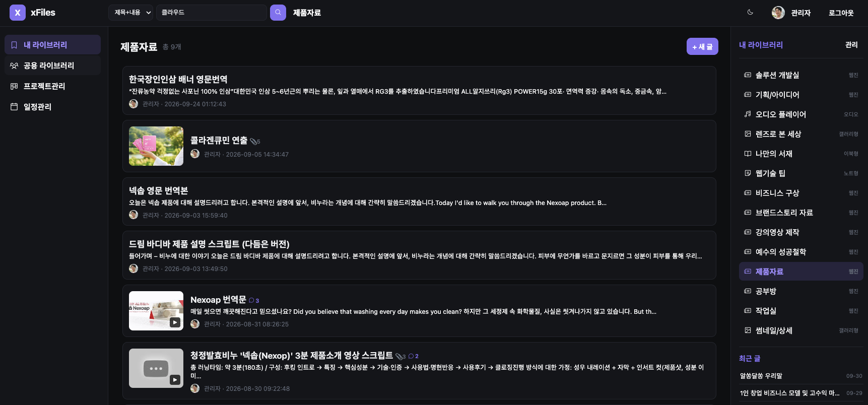
Task: Open recent post 1인 창업 비즈니스 모델
Action: 801,393
